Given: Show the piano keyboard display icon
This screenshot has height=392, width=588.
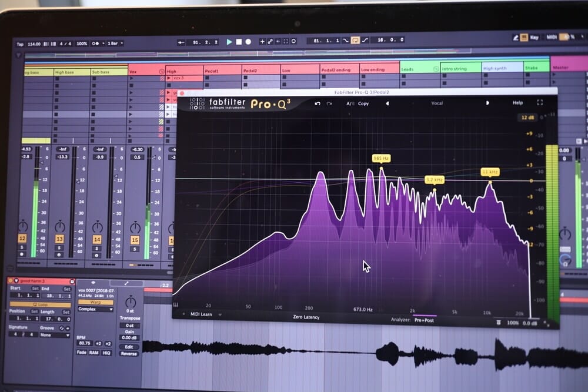Looking at the screenshot, I should (176, 305).
